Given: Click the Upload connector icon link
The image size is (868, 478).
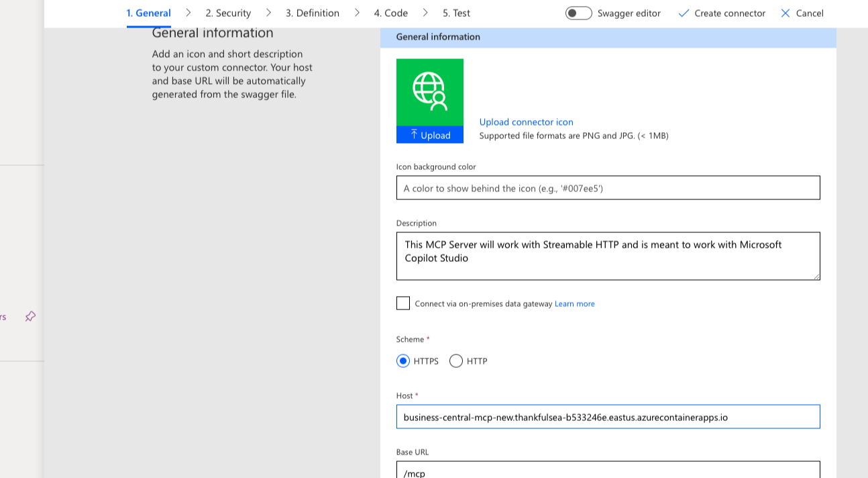Looking at the screenshot, I should point(526,122).
